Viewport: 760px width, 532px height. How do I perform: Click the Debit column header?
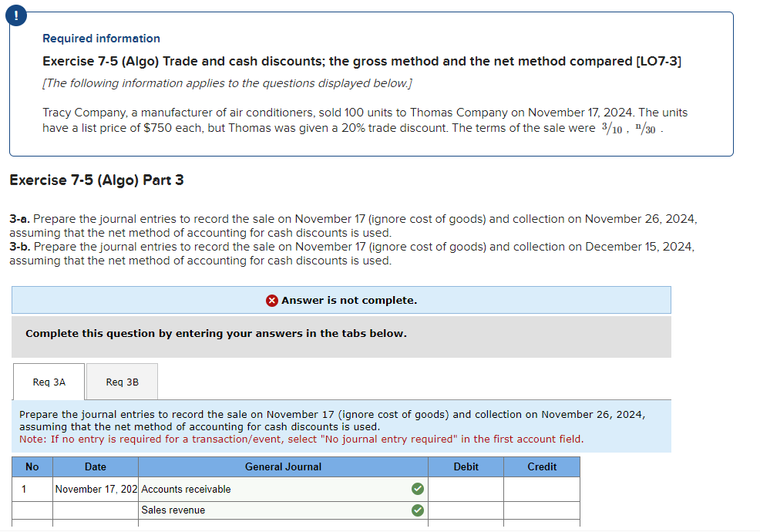point(466,467)
